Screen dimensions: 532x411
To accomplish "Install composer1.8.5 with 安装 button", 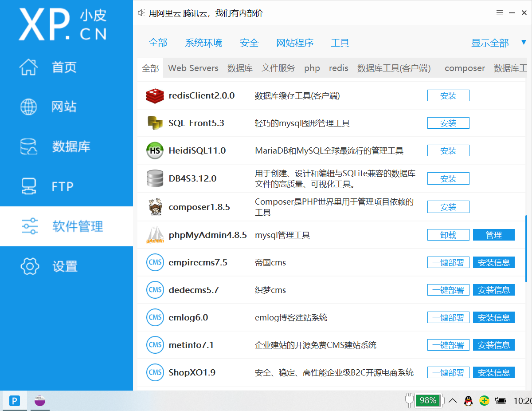I will pos(448,207).
